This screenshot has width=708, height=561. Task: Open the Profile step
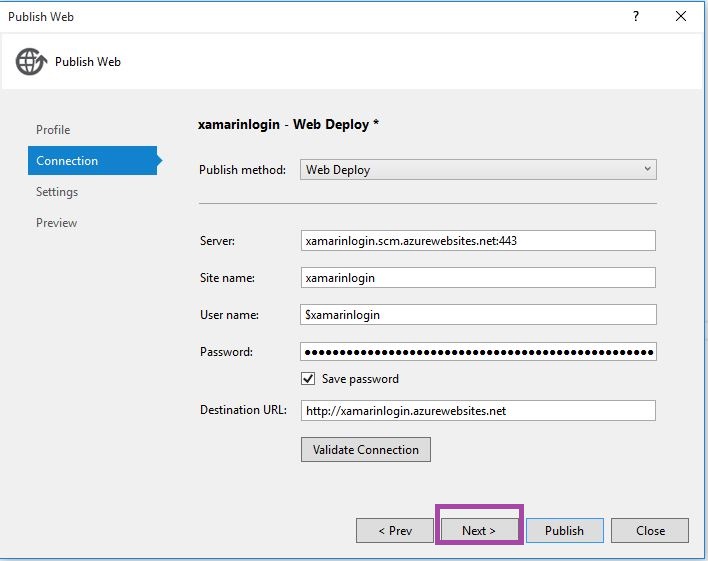pos(53,130)
